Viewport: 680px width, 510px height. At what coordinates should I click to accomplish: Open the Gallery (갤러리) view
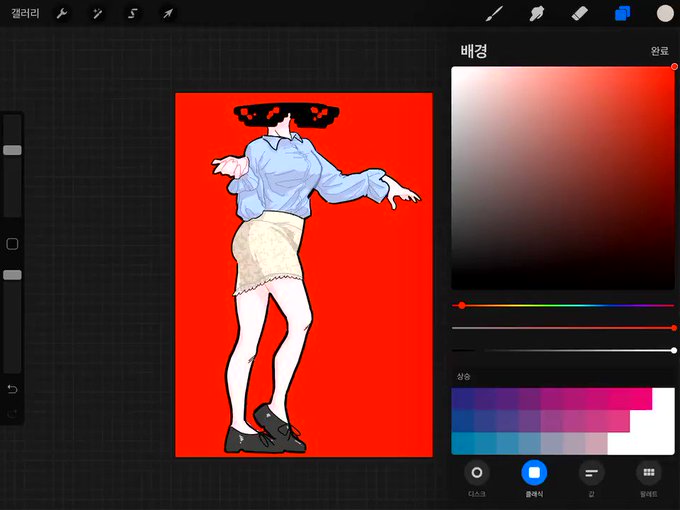coord(25,13)
